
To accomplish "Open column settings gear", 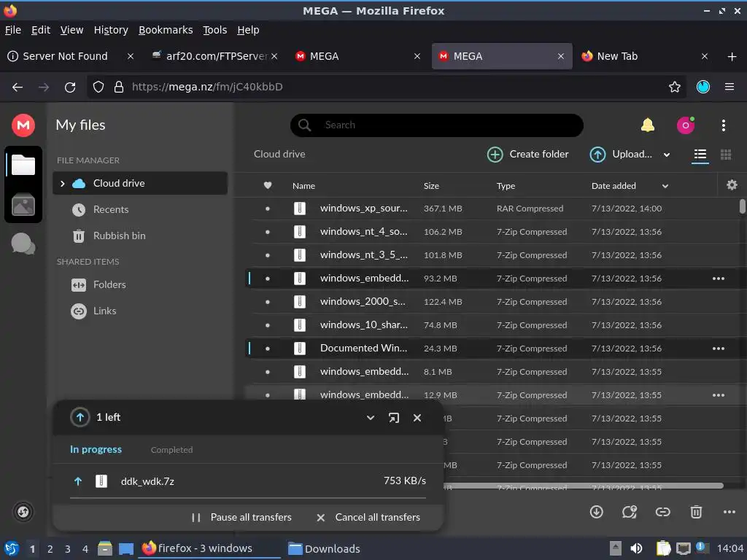I will 732,185.
